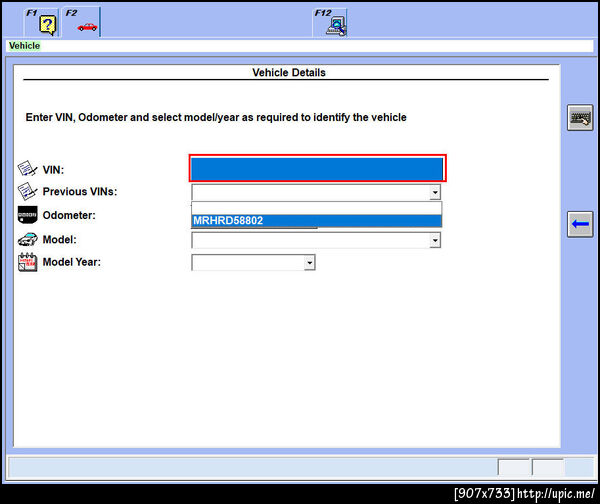Focus the highlighted VIN input field

click(317, 168)
